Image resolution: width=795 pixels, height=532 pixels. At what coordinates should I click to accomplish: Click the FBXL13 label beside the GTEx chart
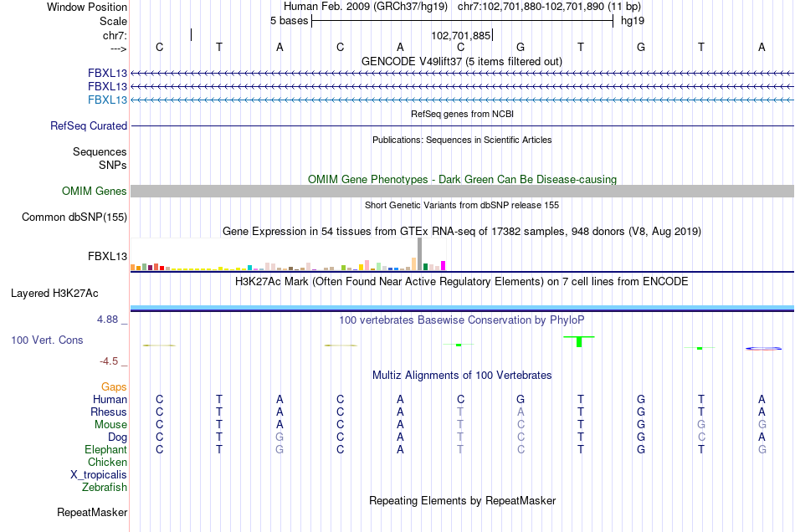pos(107,256)
